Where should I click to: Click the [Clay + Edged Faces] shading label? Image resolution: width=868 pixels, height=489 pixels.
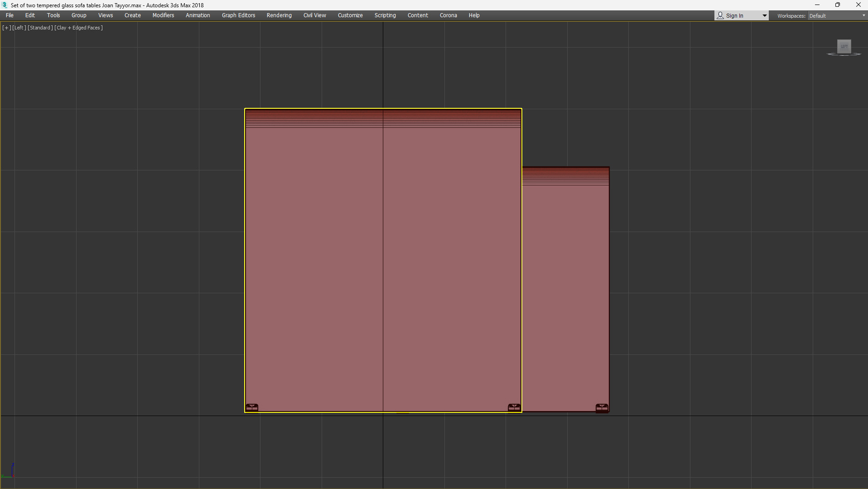click(x=78, y=28)
